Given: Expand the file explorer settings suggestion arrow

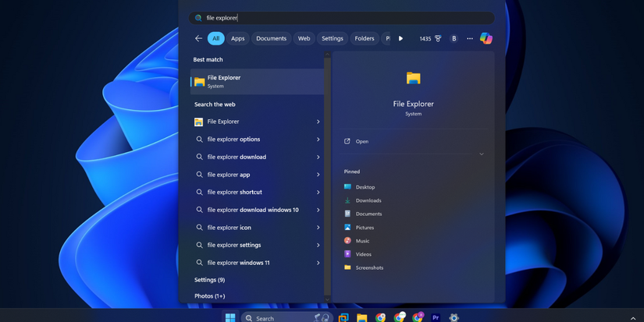Looking at the screenshot, I should [318, 245].
